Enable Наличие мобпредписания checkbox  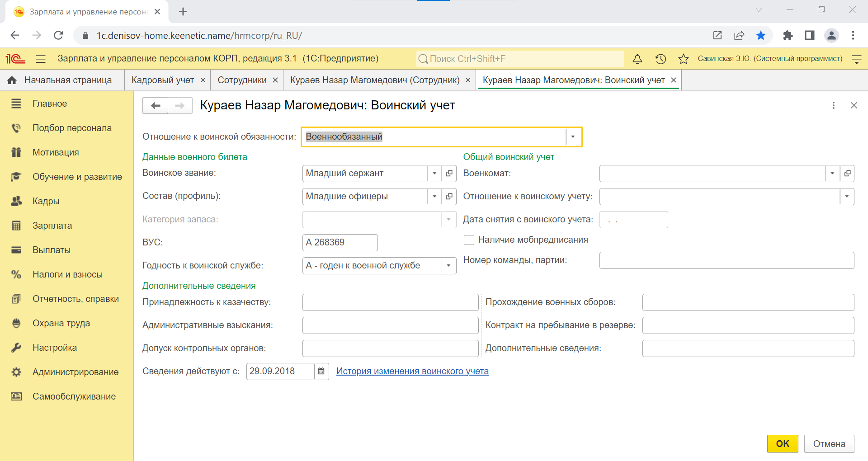click(x=469, y=240)
